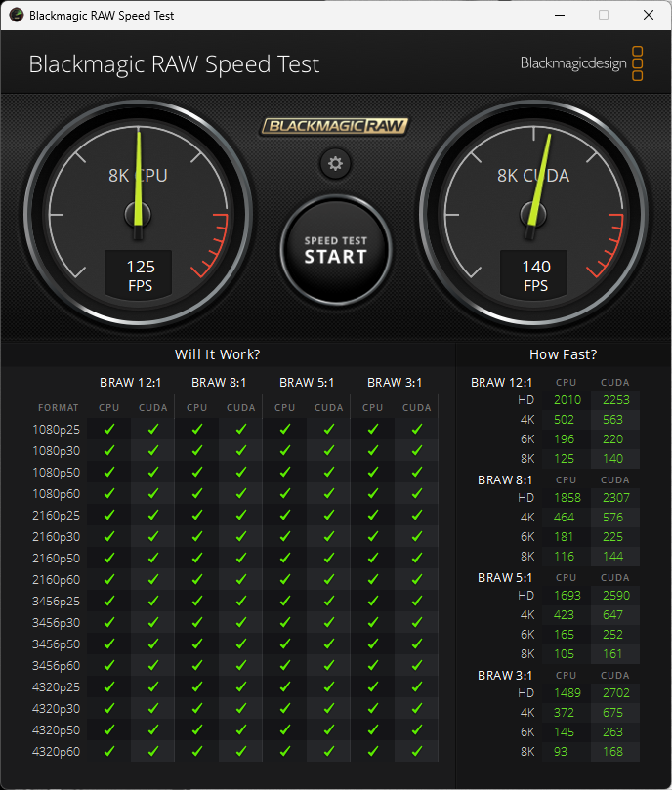Click BRAW 8:1 8K CPU value 116
This screenshot has height=790, width=672.
tap(564, 557)
